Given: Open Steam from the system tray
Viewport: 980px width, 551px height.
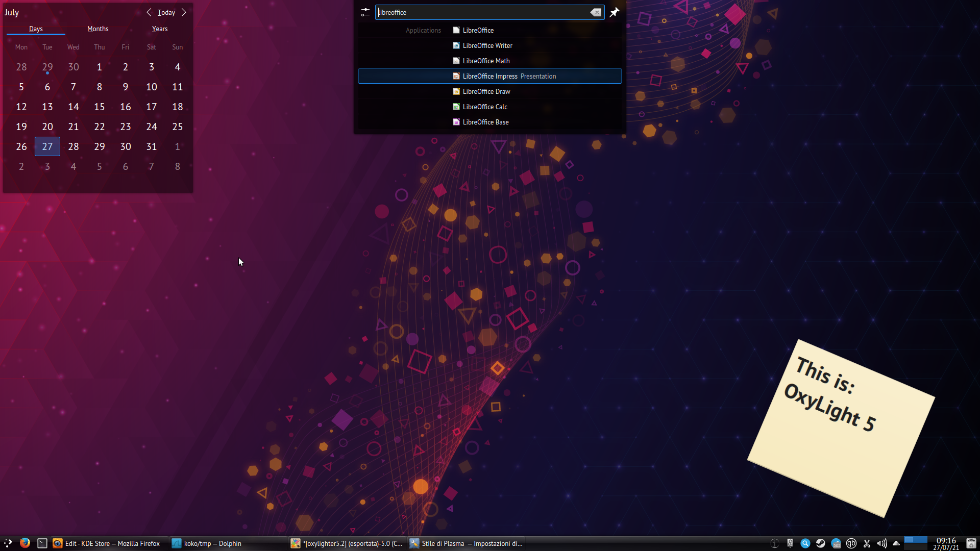Looking at the screenshot, I should pos(821,543).
